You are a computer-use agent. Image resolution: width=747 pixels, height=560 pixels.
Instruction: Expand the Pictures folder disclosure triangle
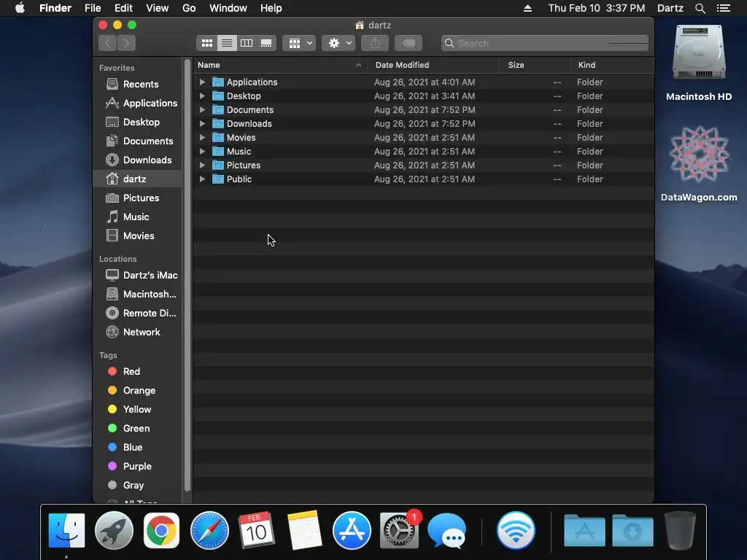tap(202, 165)
